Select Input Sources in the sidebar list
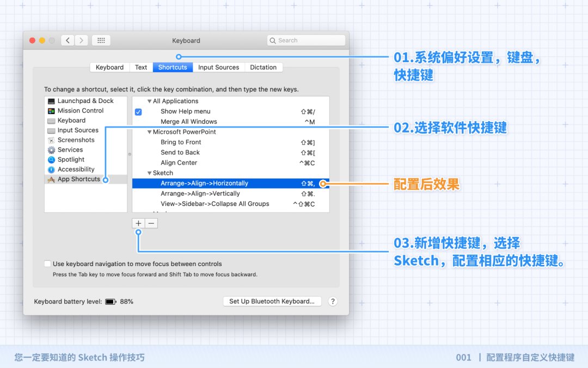Screen dimensions: 588x368 pyautogui.click(x=86, y=130)
